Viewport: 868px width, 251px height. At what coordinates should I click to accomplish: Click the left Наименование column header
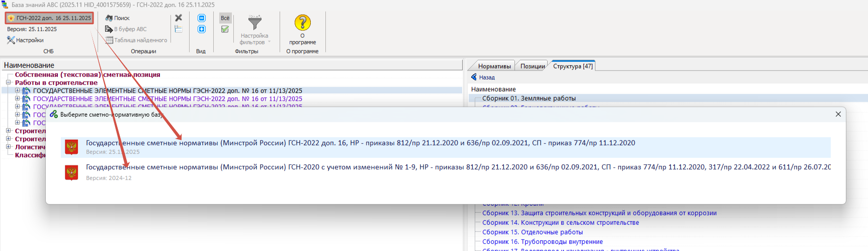click(232, 65)
